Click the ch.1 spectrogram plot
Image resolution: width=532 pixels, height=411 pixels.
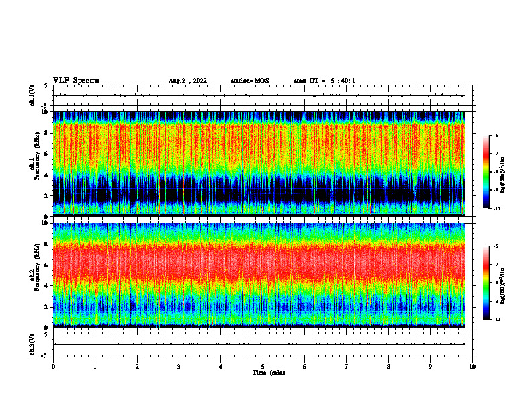click(259, 164)
